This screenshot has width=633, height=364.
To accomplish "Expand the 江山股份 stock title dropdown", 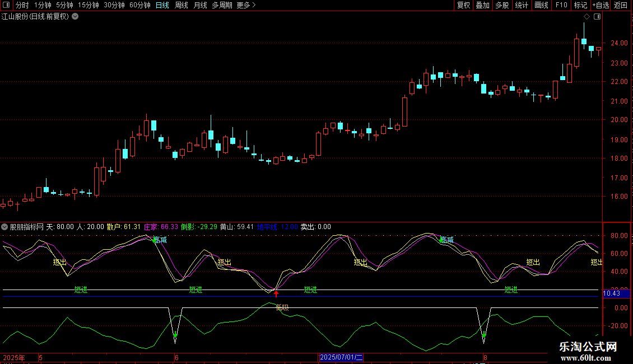I will pos(75,16).
